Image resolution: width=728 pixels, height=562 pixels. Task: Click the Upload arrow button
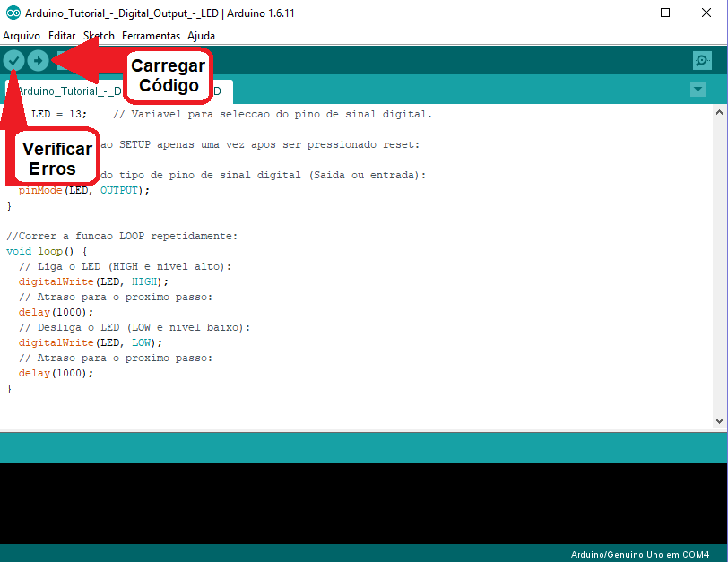38,60
